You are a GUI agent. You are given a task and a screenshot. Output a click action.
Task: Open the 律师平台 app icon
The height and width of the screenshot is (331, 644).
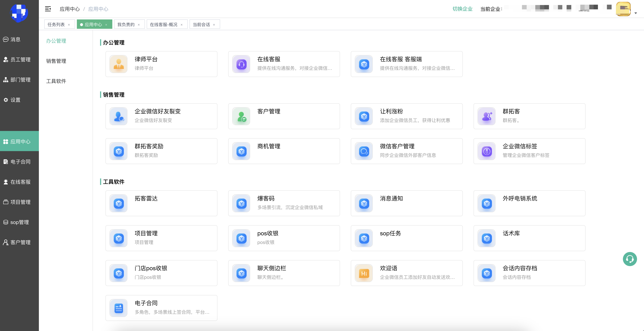tap(118, 64)
